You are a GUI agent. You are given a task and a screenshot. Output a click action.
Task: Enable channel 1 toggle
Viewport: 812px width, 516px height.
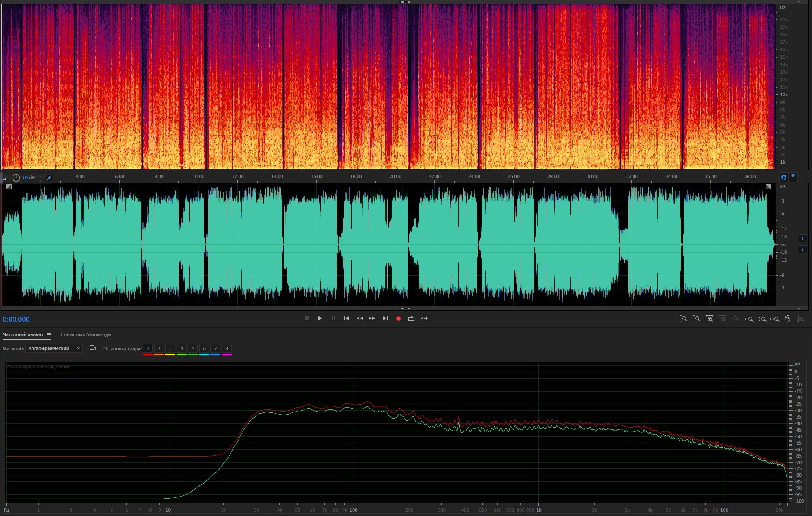click(802, 238)
